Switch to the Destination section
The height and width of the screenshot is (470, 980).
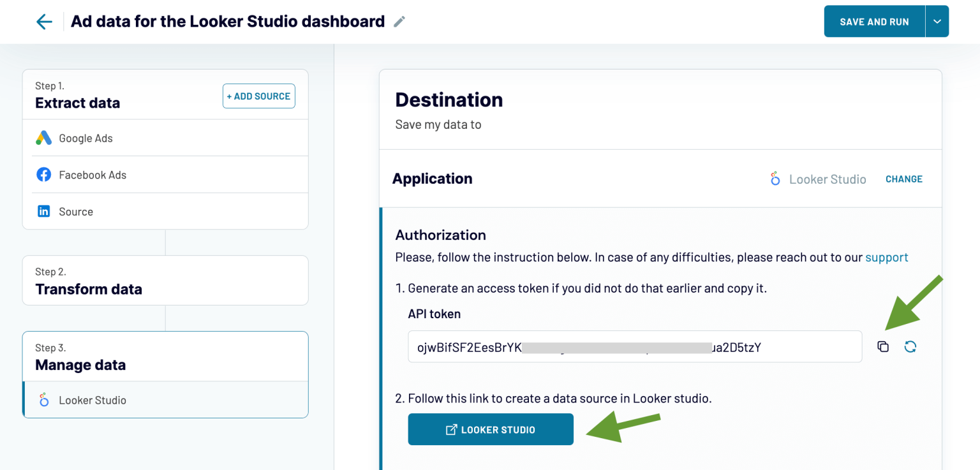(x=449, y=99)
